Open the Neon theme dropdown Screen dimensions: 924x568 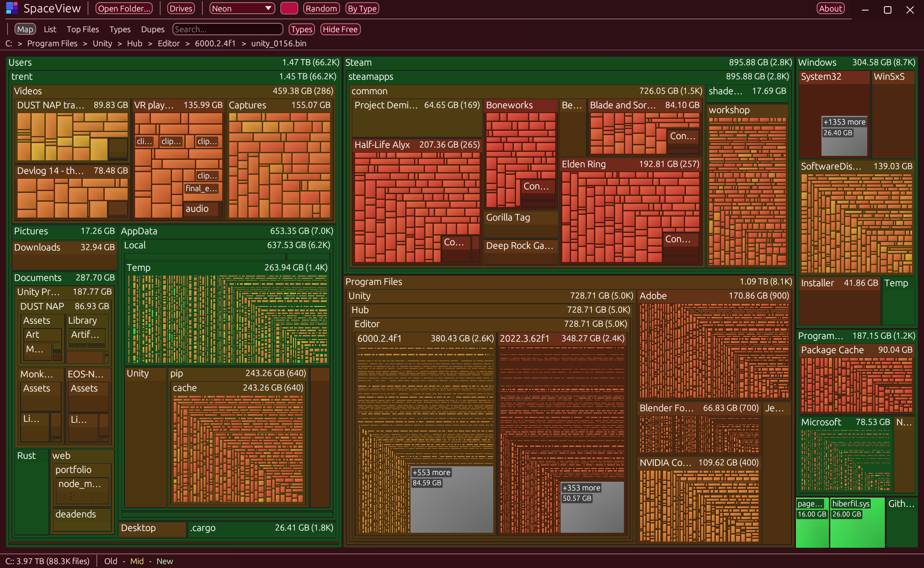tap(242, 8)
